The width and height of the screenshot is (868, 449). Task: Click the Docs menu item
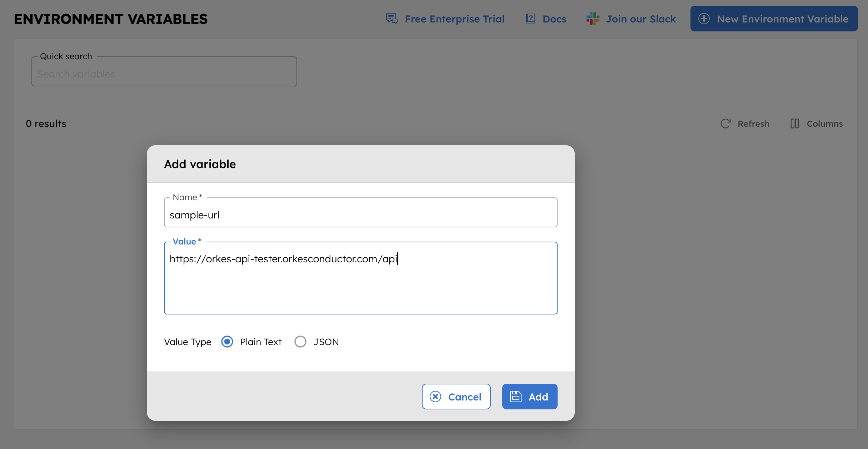click(x=545, y=18)
